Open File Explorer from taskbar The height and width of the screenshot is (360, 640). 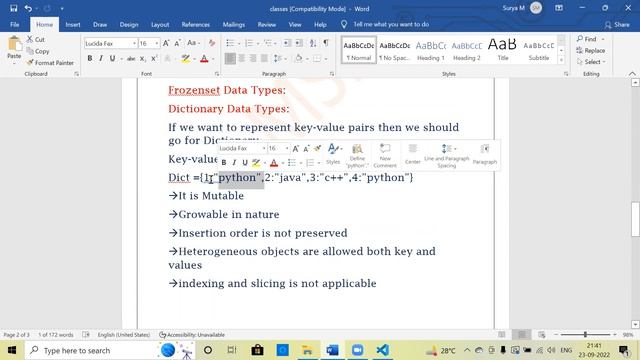[x=307, y=350]
